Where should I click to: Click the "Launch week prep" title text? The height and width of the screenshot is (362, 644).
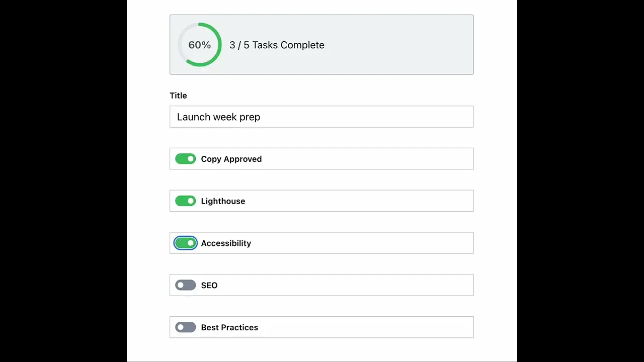click(x=218, y=117)
